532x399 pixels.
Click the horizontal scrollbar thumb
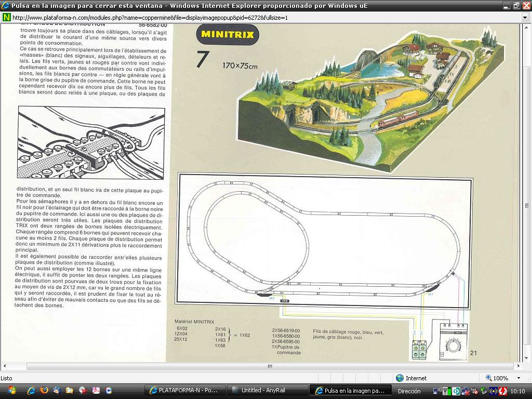click(270, 366)
